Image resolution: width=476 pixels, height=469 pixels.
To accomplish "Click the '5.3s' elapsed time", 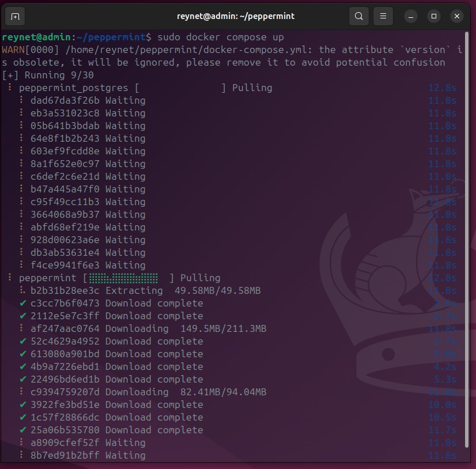I will point(445,380).
